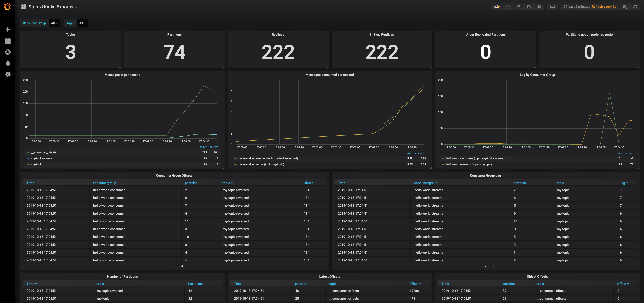Open the Strimzi Kafka Exporter dashboard picker
Screen dimensions: 644x303
pos(53,7)
